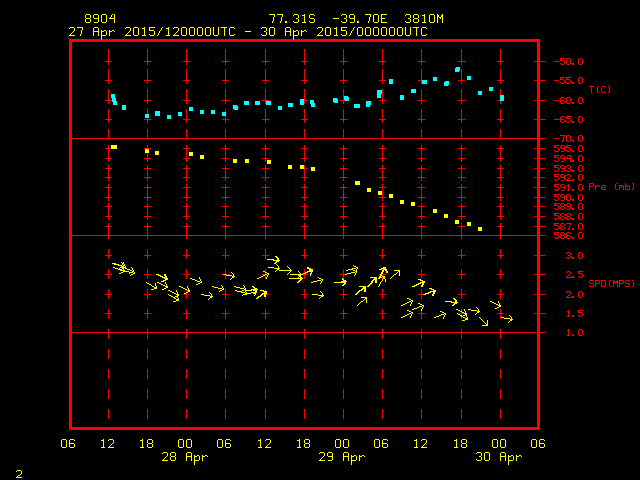Select the last yellow pressure point near 586.5
This screenshot has height=480, width=640.
pyautogui.click(x=480, y=229)
